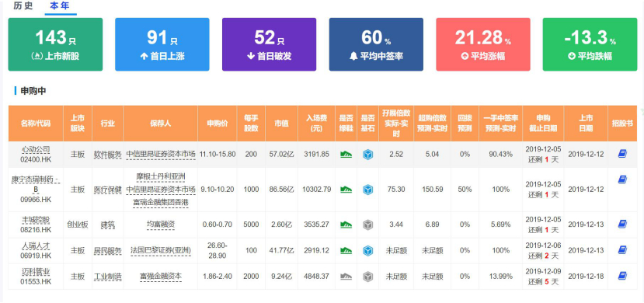Click the gray cornerstone cube icon for 丰城控股
644x303 pixels.
(x=367, y=225)
